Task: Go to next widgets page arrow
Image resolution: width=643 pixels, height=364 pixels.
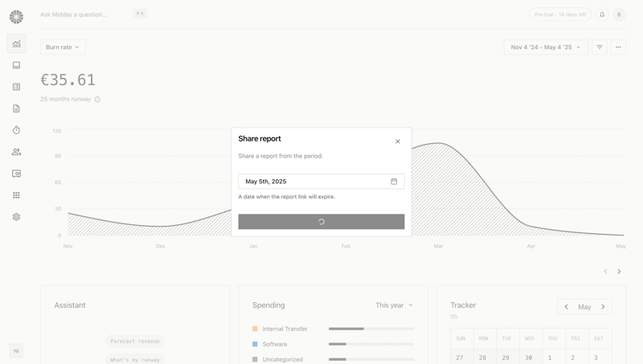Action: (619, 272)
